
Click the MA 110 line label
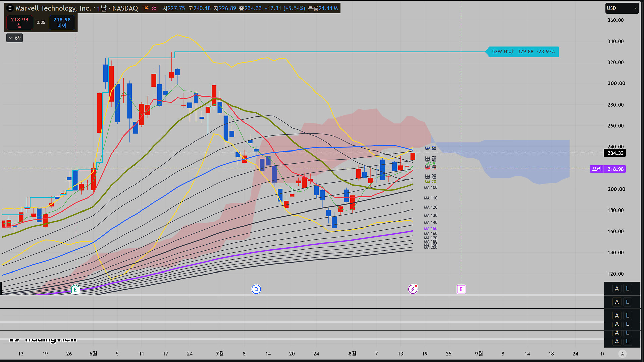[431, 198]
